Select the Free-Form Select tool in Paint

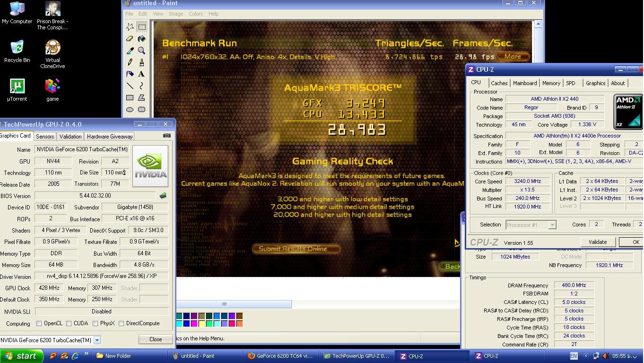pos(130,27)
